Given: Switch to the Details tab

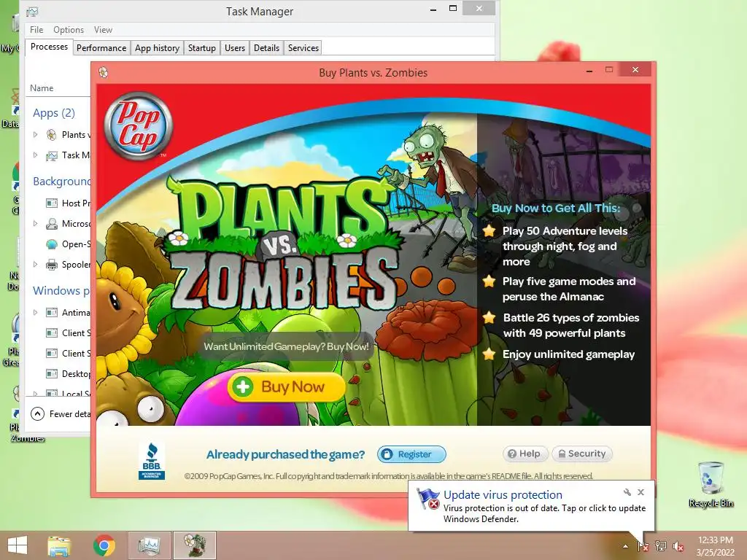Looking at the screenshot, I should click(266, 47).
